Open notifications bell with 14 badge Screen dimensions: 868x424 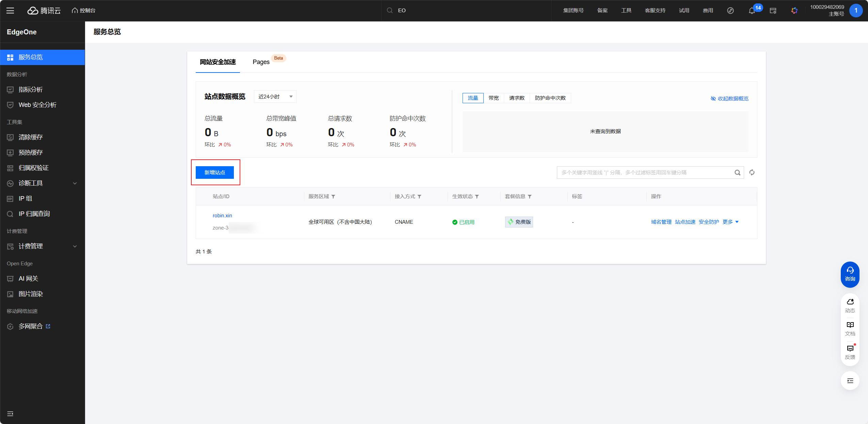(752, 11)
